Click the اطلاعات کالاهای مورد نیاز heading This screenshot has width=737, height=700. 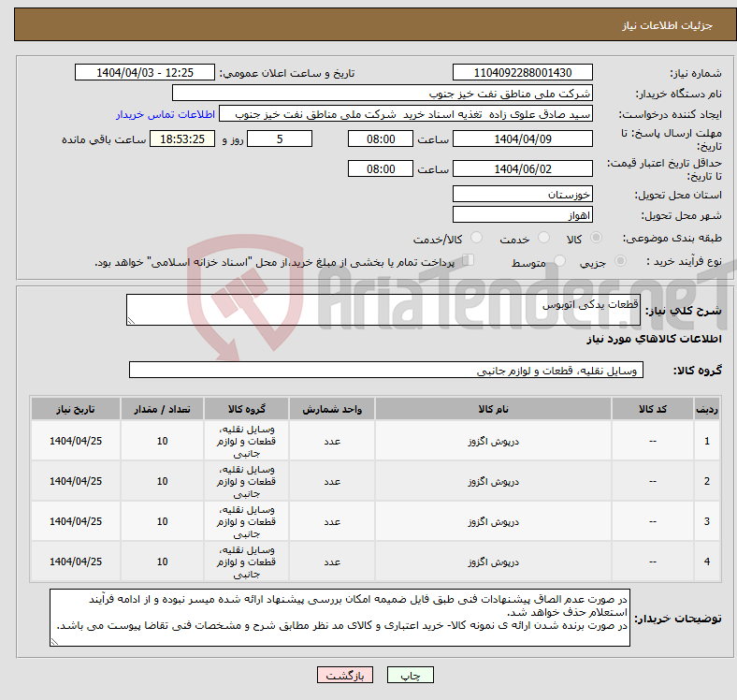point(654,339)
